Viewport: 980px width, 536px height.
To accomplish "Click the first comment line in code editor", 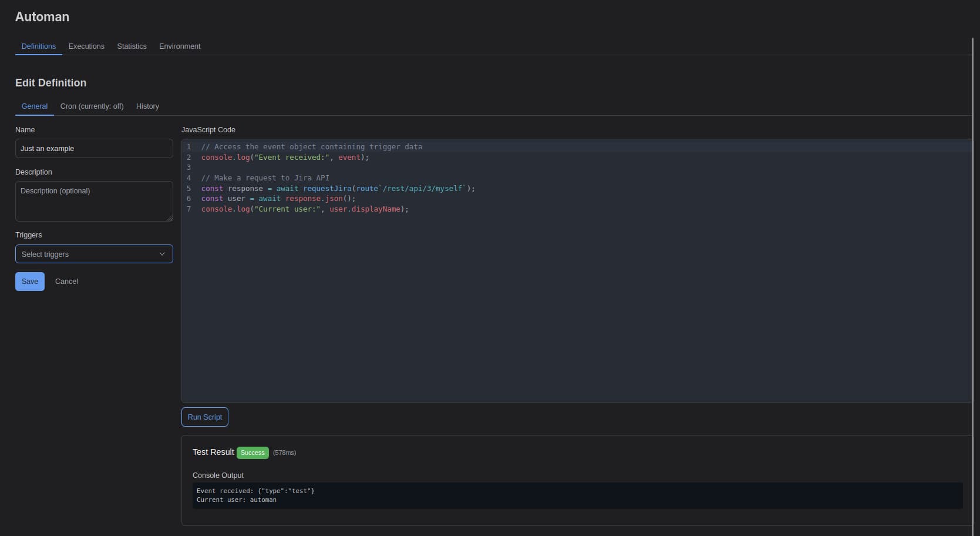I will click(x=312, y=147).
